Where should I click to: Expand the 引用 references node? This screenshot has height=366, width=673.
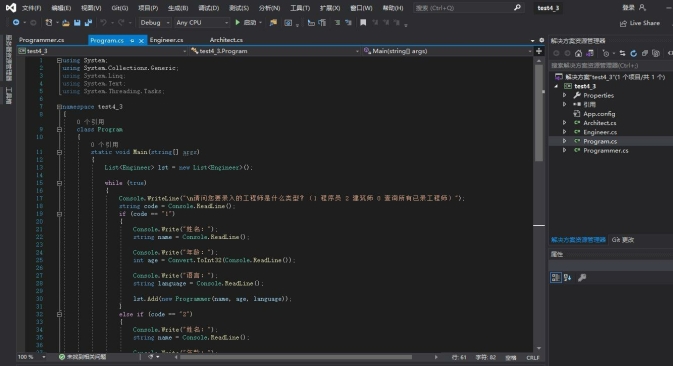coord(565,104)
